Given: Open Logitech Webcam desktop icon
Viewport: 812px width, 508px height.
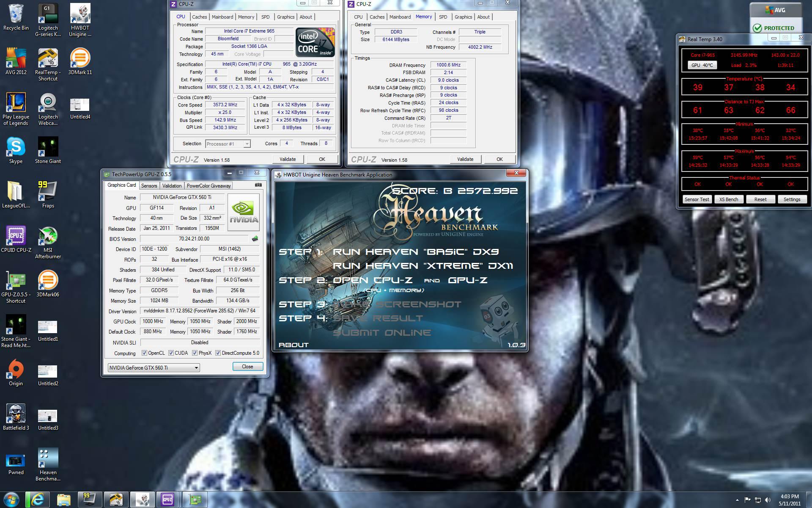Looking at the screenshot, I should [48, 109].
